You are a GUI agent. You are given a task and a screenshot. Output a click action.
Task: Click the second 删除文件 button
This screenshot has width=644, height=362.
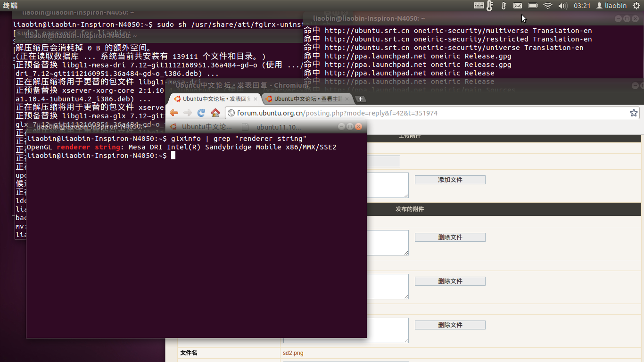click(450, 281)
